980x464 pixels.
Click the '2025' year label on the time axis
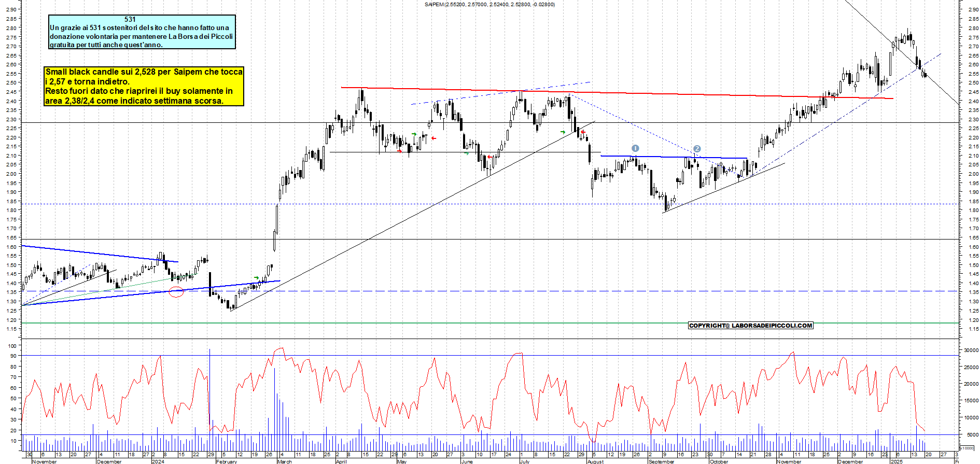pyautogui.click(x=897, y=461)
